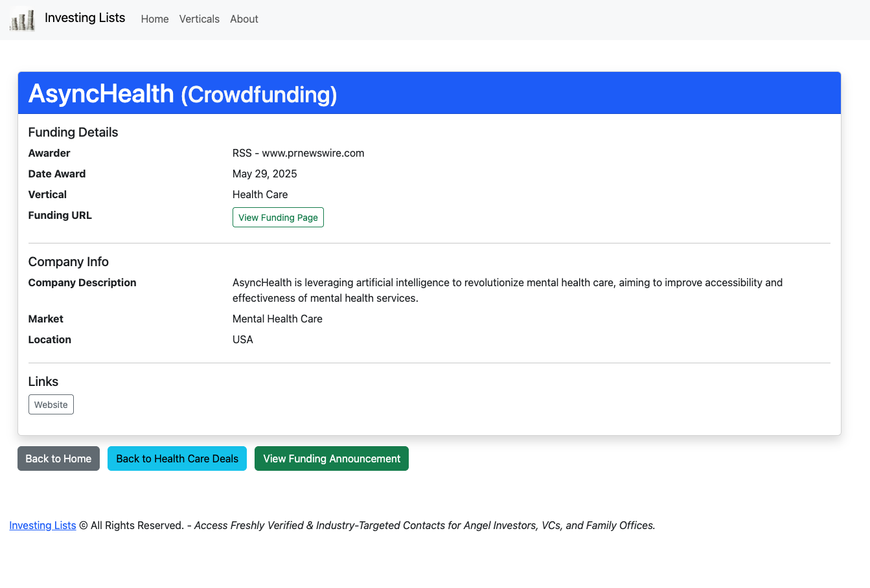Click the View Funding Page button
The image size is (870, 588).
click(278, 218)
